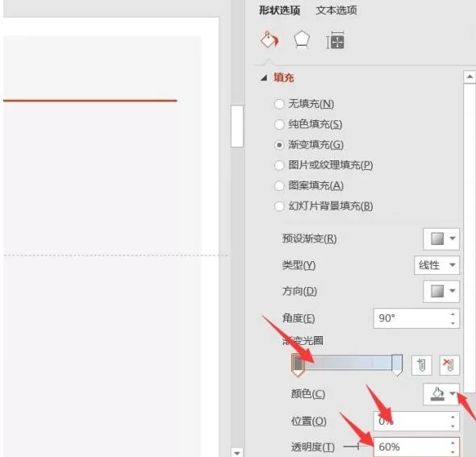Click the slide area vertical scrollbar thumb

[237, 127]
